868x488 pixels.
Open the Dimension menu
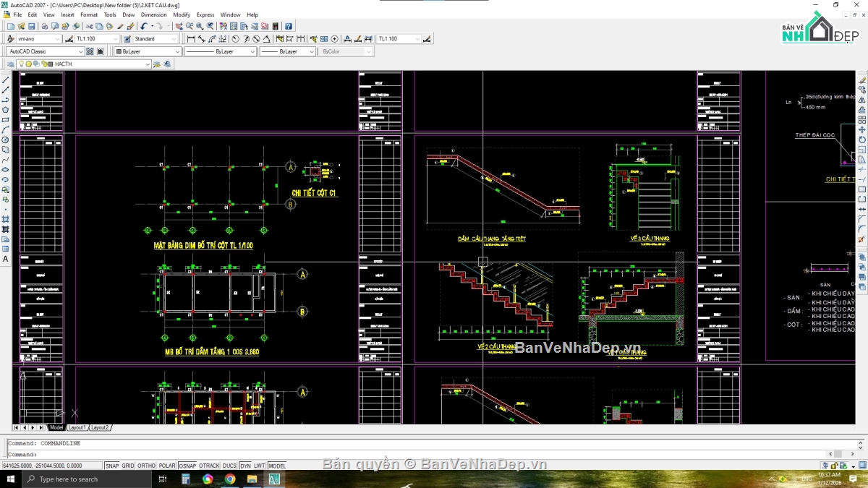153,14
